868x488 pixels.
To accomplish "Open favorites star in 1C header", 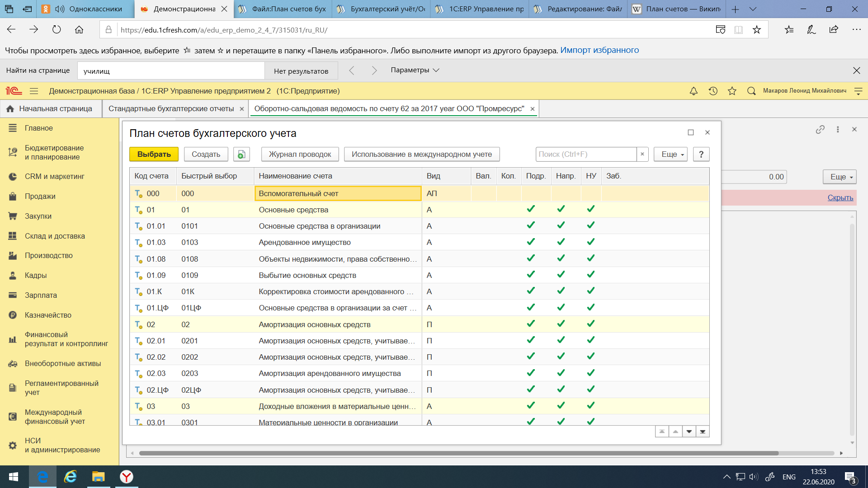I will pyautogui.click(x=732, y=91).
